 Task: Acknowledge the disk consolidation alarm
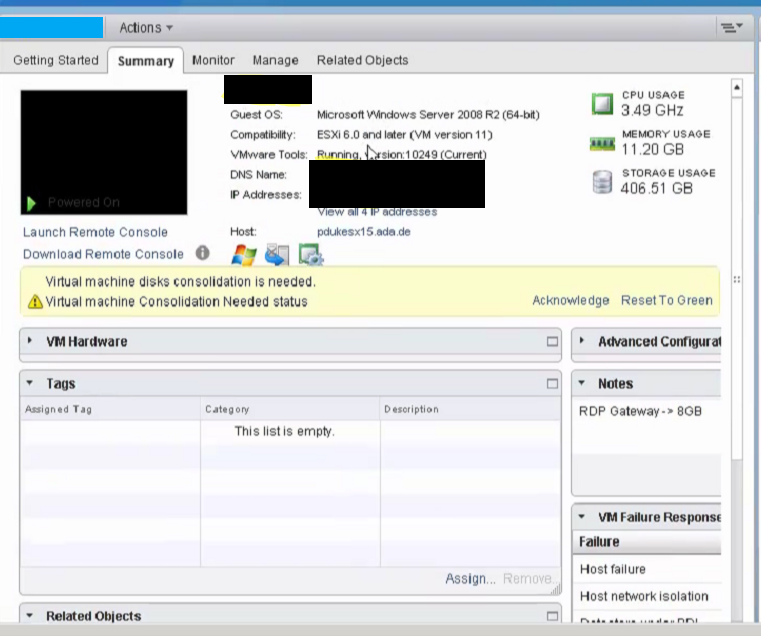pyautogui.click(x=570, y=300)
